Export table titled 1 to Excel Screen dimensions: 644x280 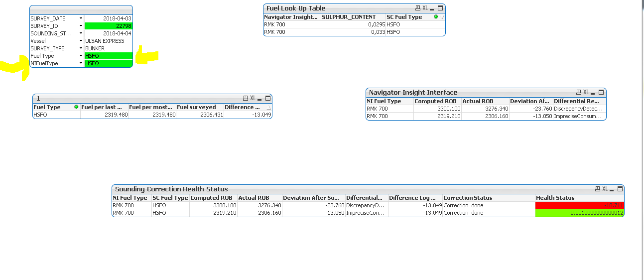click(x=253, y=98)
